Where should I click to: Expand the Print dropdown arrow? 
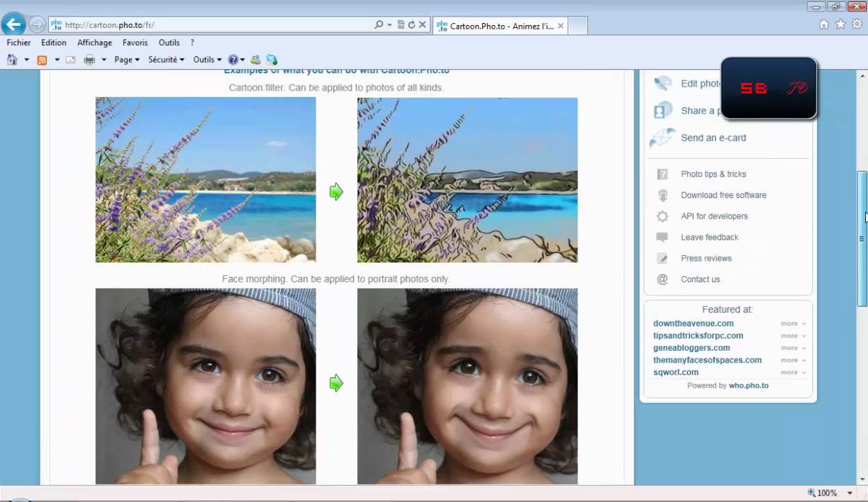pos(104,60)
